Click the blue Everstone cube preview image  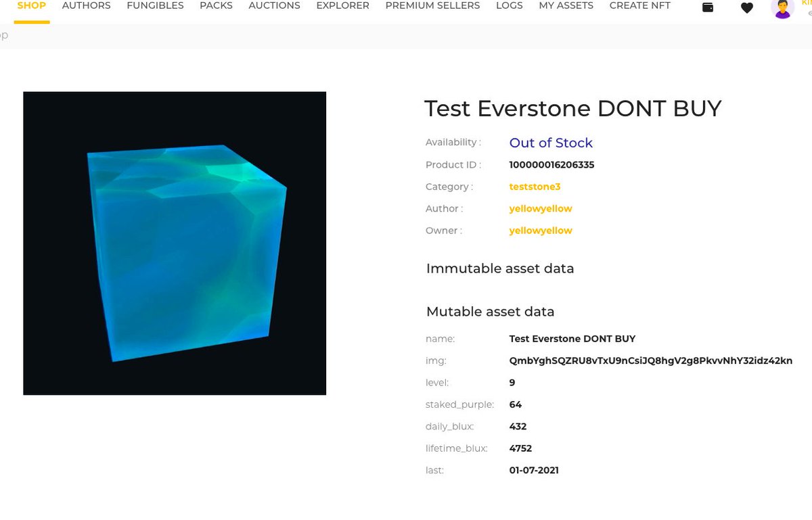(x=175, y=243)
